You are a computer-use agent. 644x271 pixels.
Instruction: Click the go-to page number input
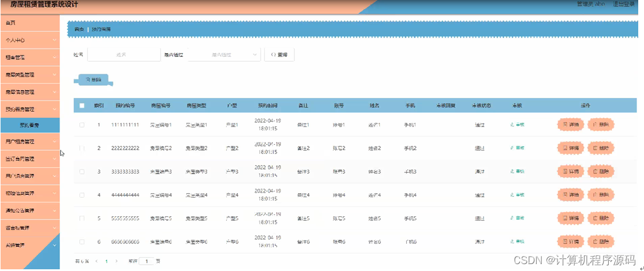coord(146,261)
